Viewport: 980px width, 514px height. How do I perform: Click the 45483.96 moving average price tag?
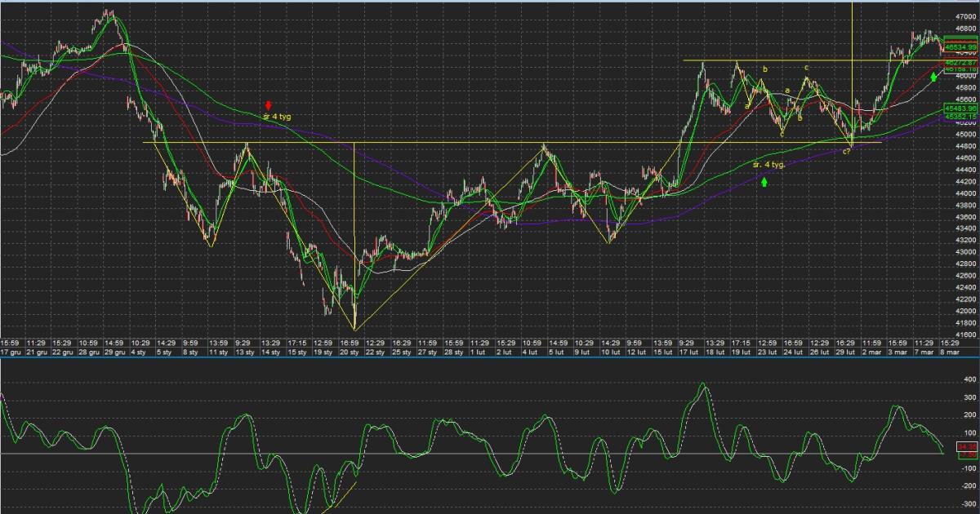961,108
